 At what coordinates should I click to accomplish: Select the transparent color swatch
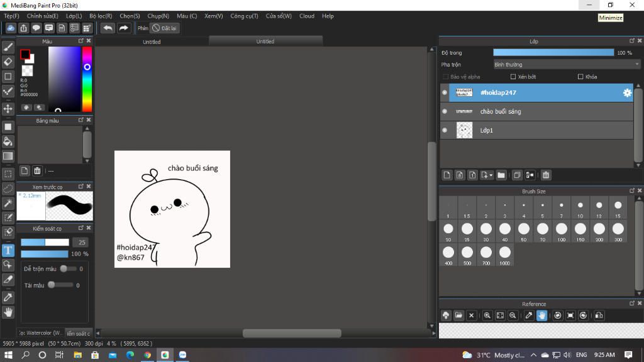(x=27, y=70)
